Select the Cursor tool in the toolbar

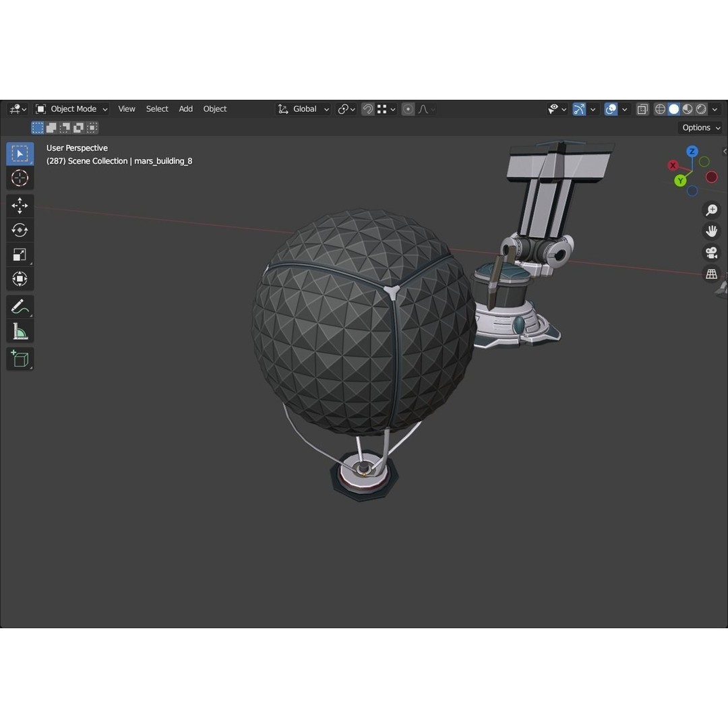tap(20, 179)
